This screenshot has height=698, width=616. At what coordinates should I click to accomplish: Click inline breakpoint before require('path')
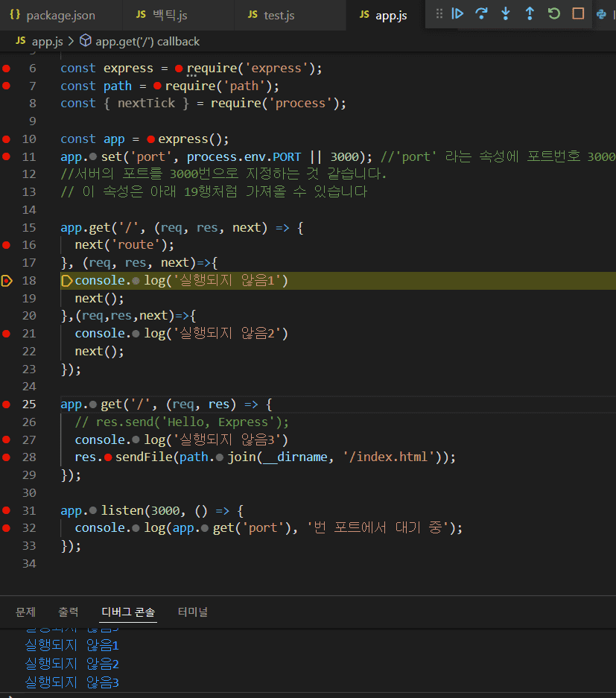[157, 86]
